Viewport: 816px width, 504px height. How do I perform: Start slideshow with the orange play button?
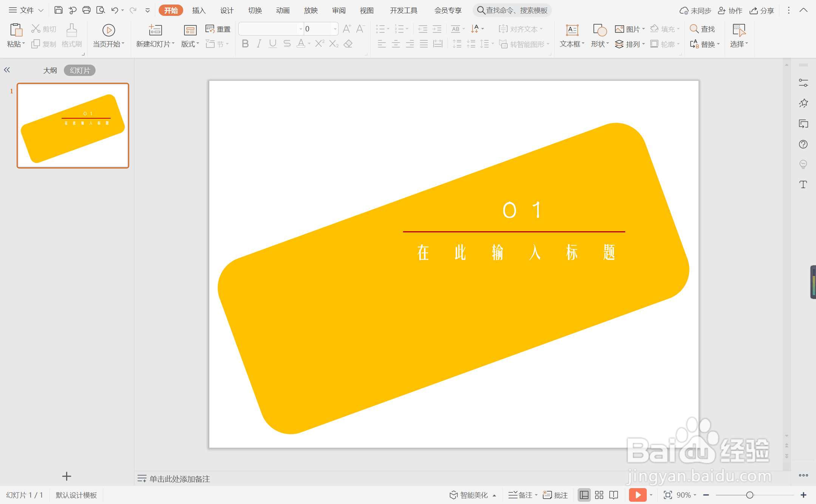click(x=638, y=494)
